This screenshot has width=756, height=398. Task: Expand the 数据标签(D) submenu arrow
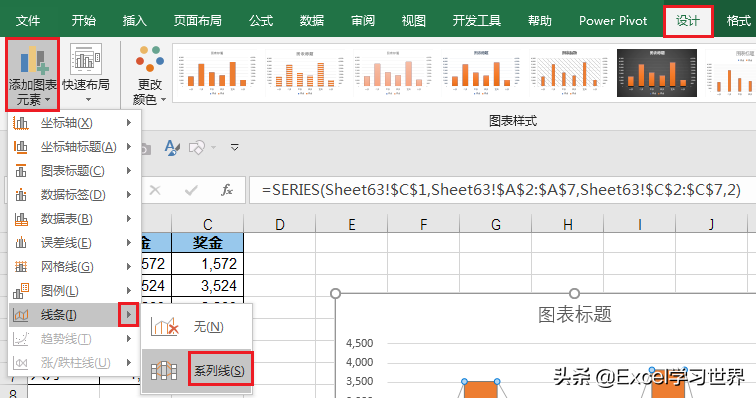(x=129, y=195)
